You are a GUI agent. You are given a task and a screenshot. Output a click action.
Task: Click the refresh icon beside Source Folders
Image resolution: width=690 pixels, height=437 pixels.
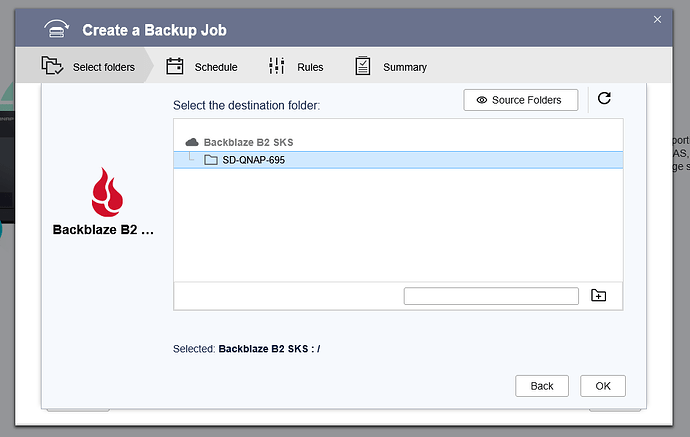(x=603, y=99)
